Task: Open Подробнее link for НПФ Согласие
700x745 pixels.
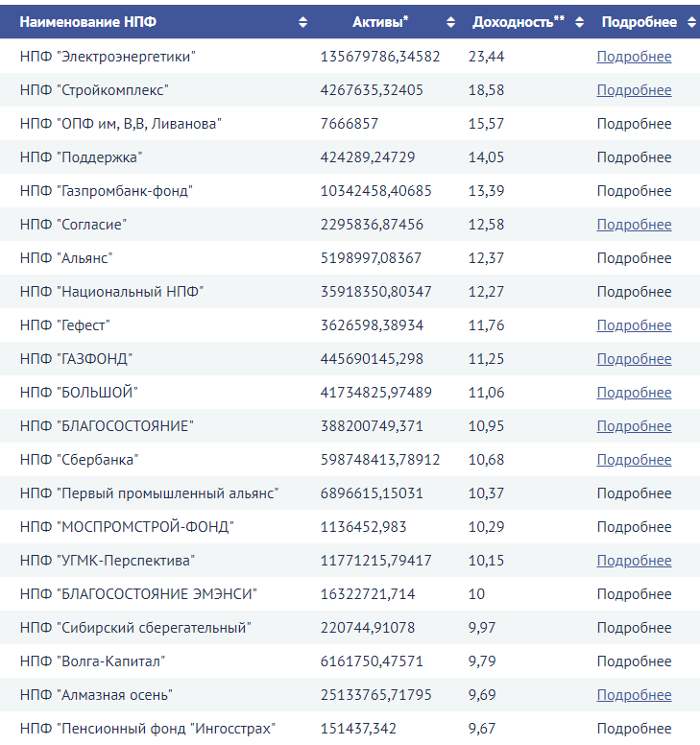Action: (634, 225)
